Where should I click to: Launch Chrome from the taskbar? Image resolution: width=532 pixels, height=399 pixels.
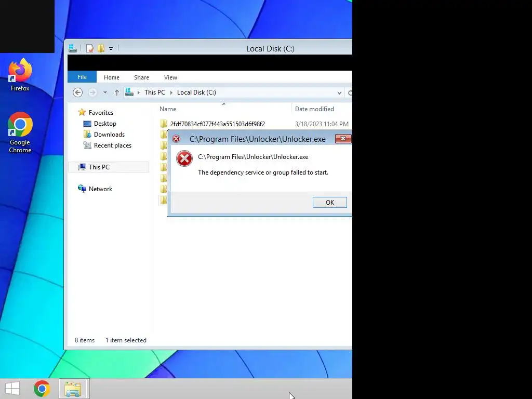[x=42, y=389]
